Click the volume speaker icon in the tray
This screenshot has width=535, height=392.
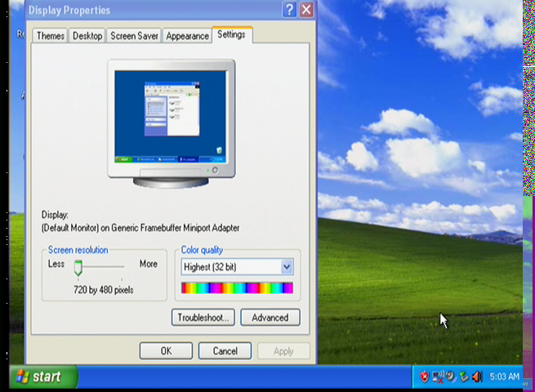[477, 376]
